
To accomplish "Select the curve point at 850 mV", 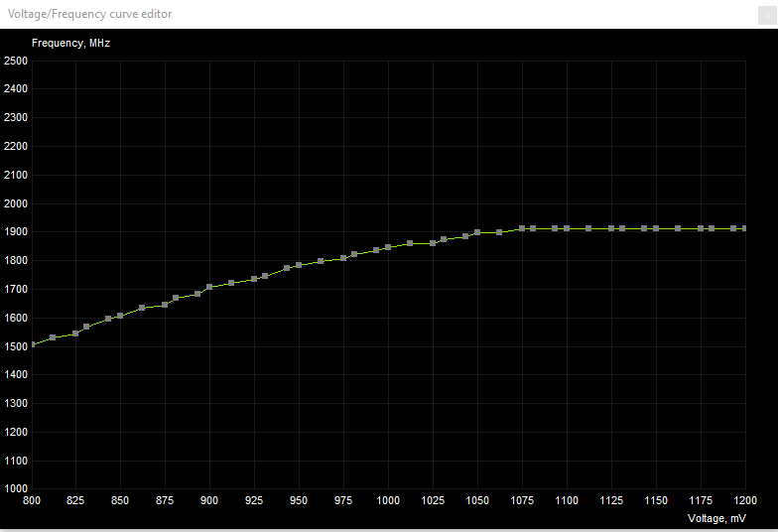I will pos(120,316).
